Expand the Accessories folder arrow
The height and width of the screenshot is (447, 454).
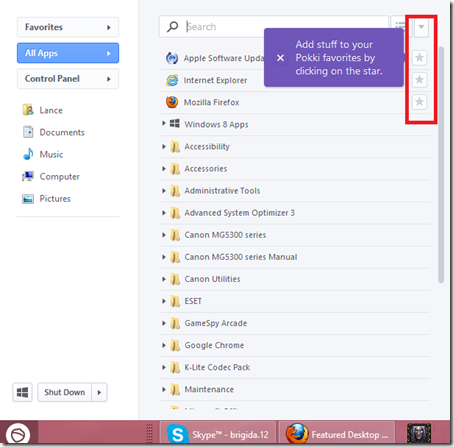164,168
